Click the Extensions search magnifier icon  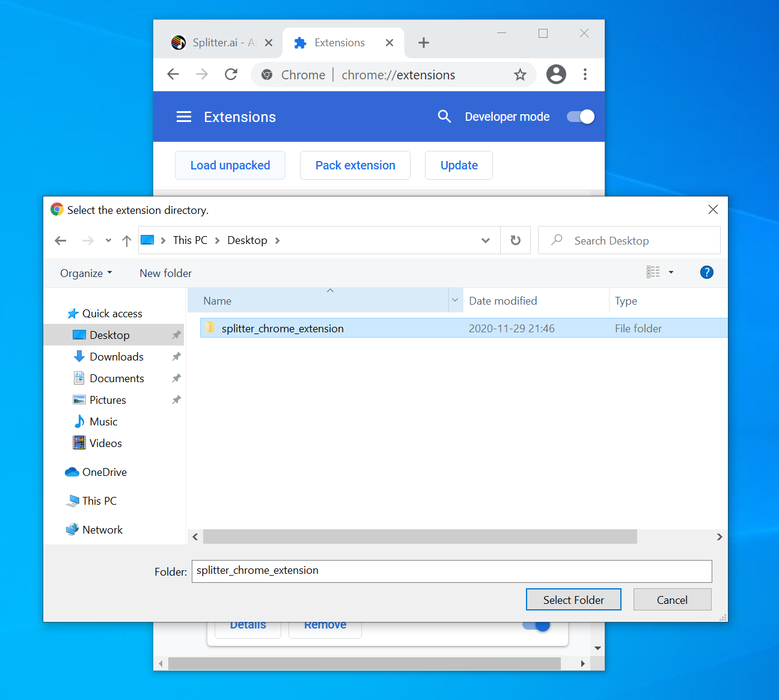click(x=444, y=117)
